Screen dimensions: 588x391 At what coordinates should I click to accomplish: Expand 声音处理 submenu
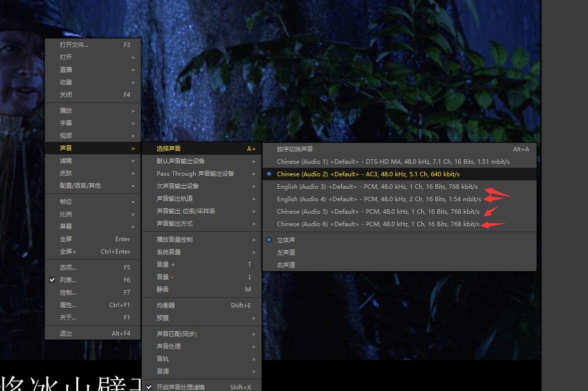[x=202, y=347]
